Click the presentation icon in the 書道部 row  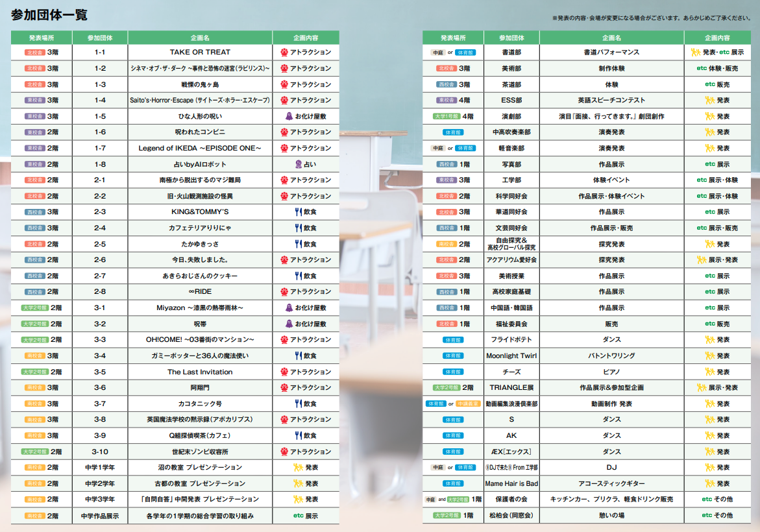click(x=696, y=53)
